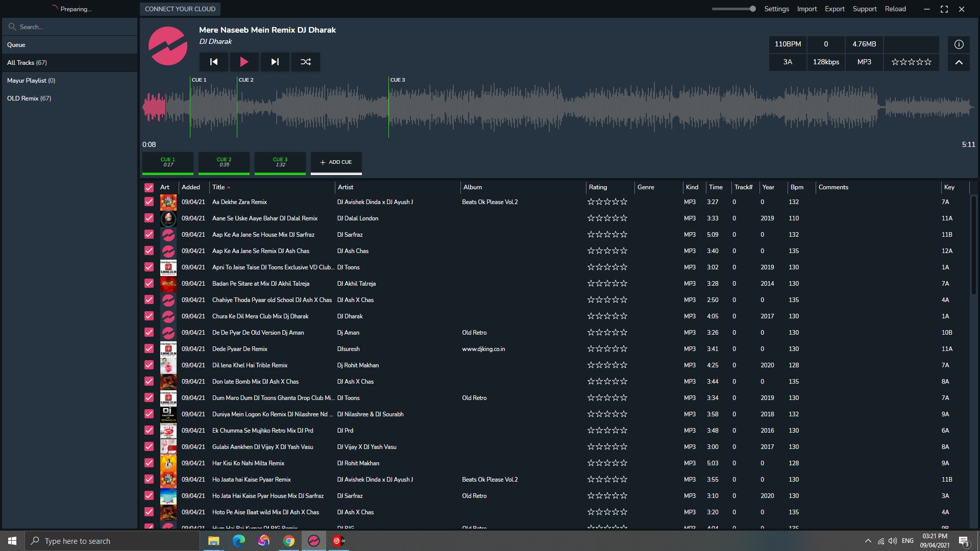Sort the tracks by the Title column

pos(219,187)
